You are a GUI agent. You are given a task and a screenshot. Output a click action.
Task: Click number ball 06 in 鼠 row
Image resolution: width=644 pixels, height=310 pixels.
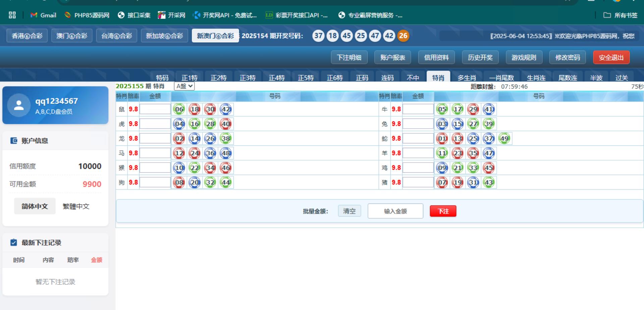179,109
